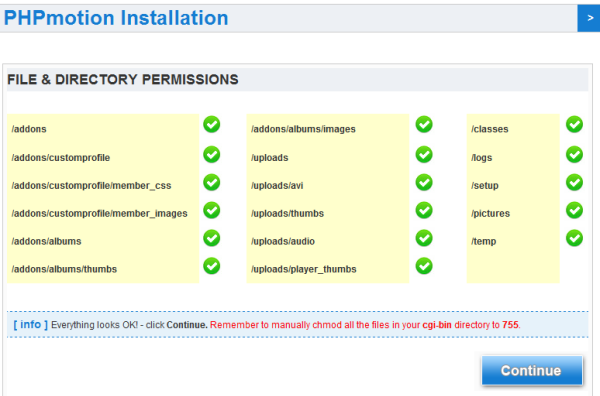Click the [ info ] label
Viewport: 600px width, 396px height.
click(x=31, y=324)
